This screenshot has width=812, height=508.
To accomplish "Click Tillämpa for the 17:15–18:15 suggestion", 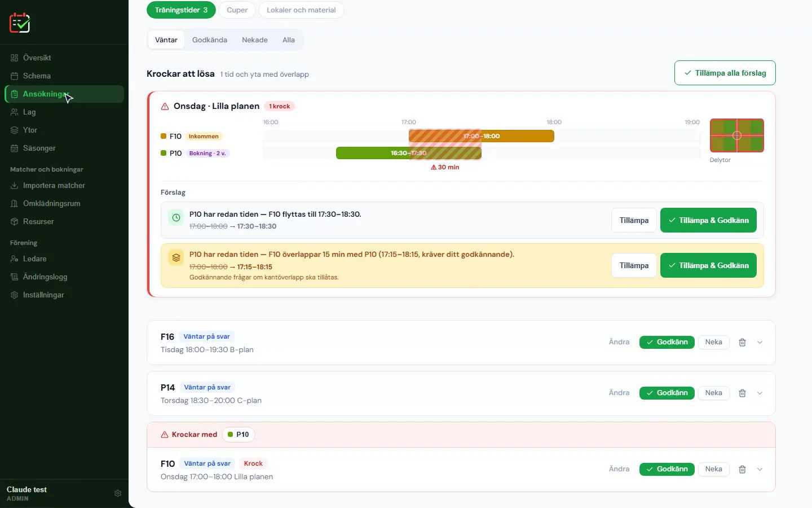I will click(x=634, y=265).
